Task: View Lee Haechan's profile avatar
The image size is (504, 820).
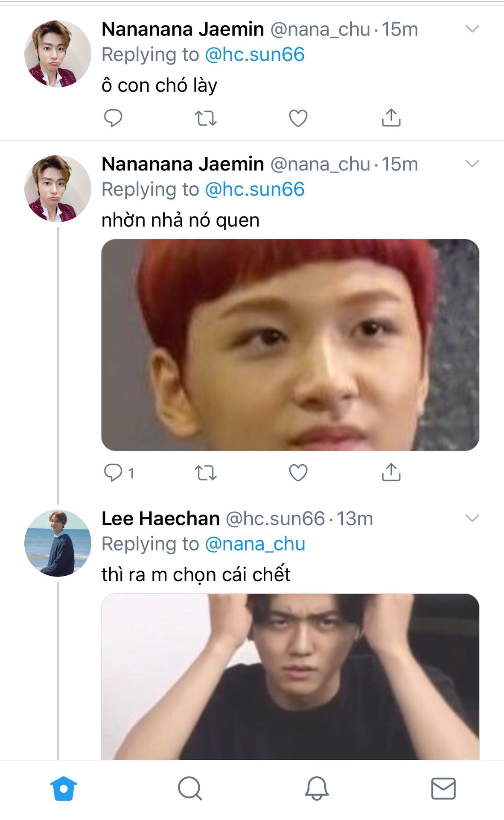Action: [58, 543]
